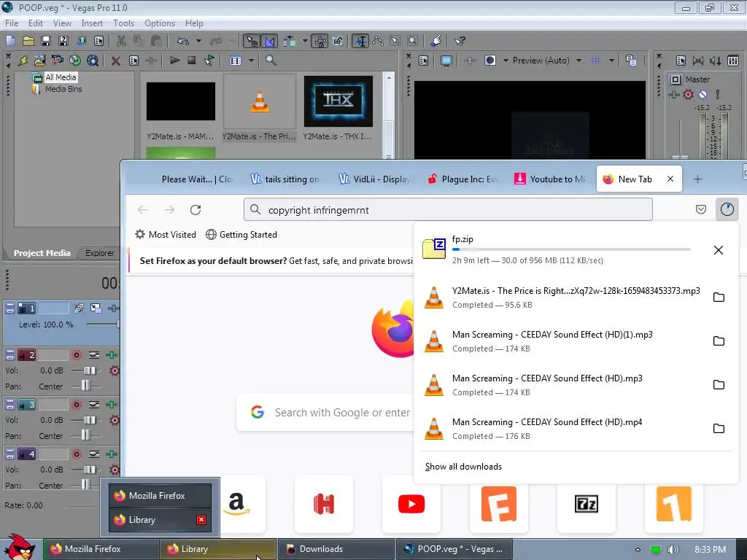The image size is (747, 560).
Task: Save project with the floppy disk icon
Action: pyautogui.click(x=46, y=41)
